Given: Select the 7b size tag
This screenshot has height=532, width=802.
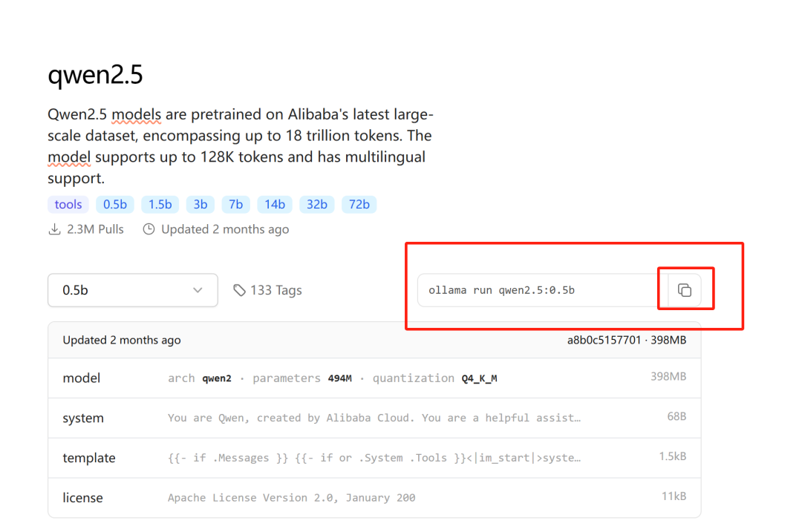Looking at the screenshot, I should click(236, 205).
